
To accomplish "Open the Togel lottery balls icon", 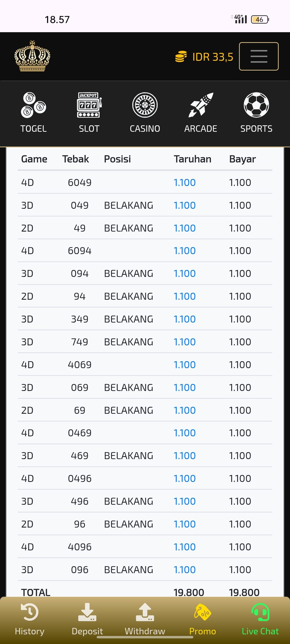I will 34,105.
